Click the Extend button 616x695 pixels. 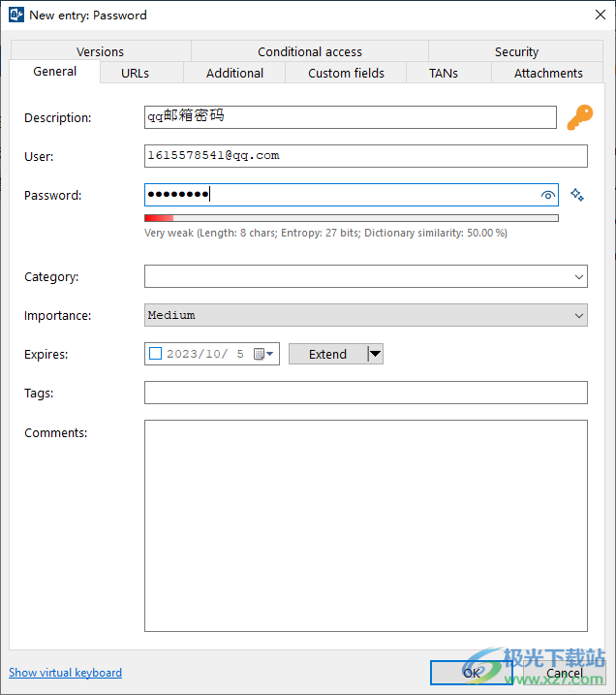point(327,354)
